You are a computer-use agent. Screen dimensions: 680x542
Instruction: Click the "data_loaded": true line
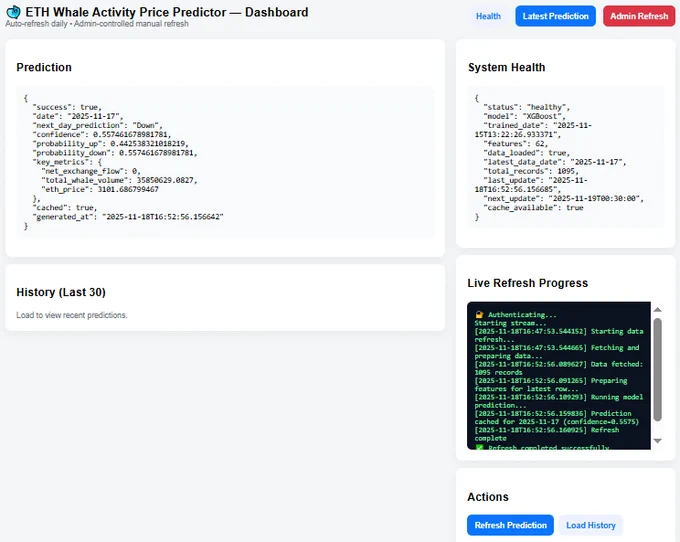coord(526,153)
